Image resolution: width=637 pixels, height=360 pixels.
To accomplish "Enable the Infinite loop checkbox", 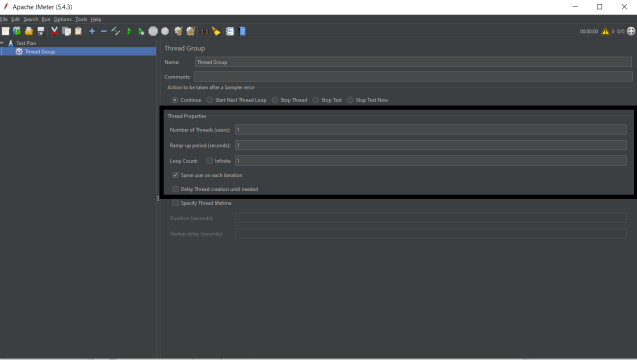I will (209, 161).
